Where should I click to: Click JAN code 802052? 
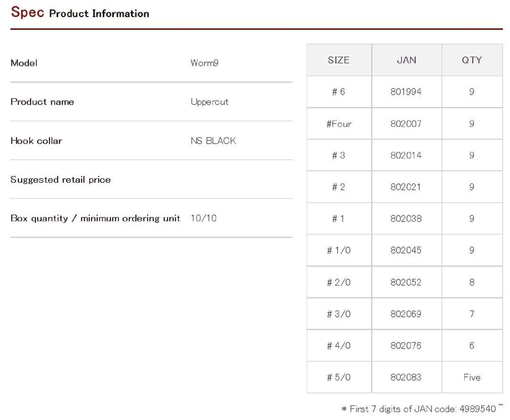(x=406, y=282)
